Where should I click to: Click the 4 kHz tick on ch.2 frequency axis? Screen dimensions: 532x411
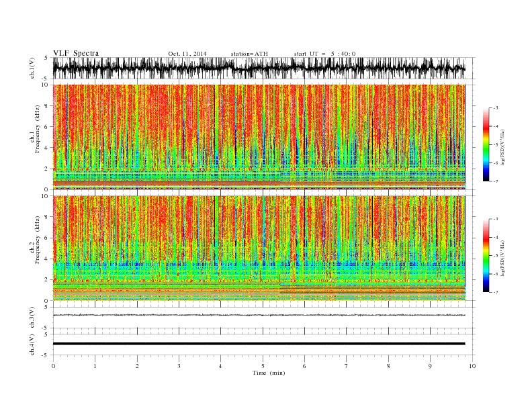(47, 259)
